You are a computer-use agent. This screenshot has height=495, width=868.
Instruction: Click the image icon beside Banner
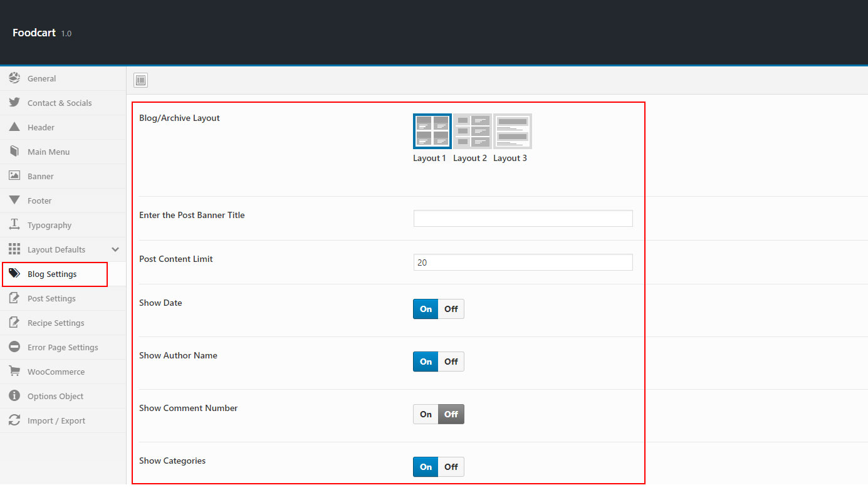pyautogui.click(x=14, y=176)
